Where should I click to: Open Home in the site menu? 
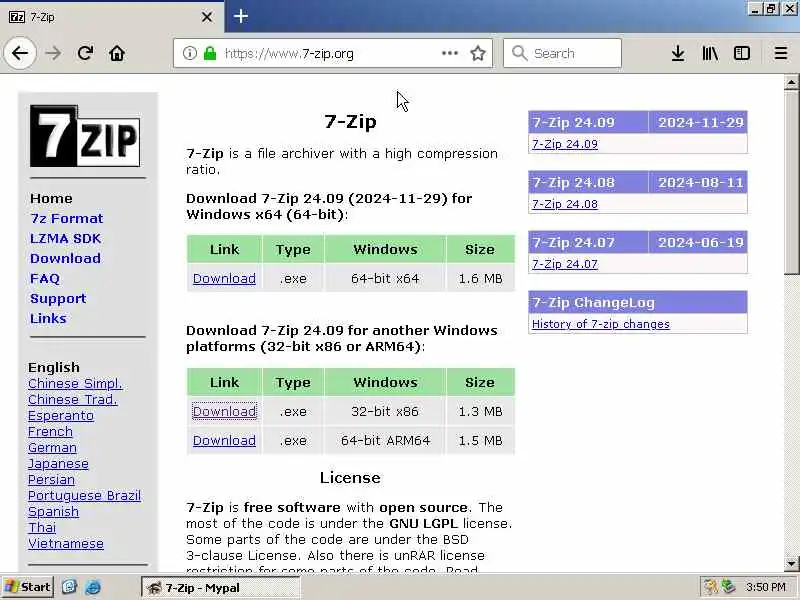coord(51,198)
